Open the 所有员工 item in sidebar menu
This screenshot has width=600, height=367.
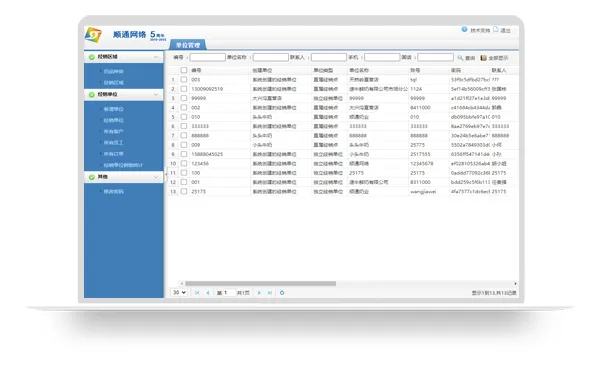pyautogui.click(x=114, y=142)
